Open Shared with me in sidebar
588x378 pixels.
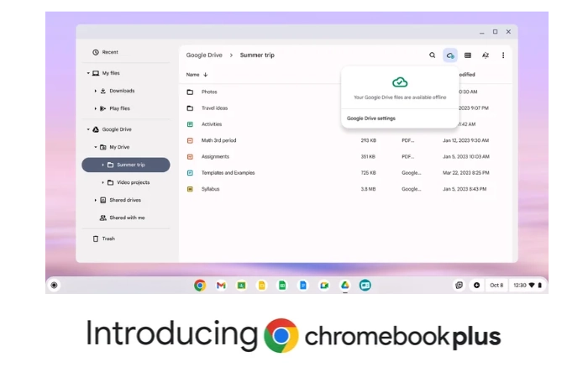pos(128,218)
